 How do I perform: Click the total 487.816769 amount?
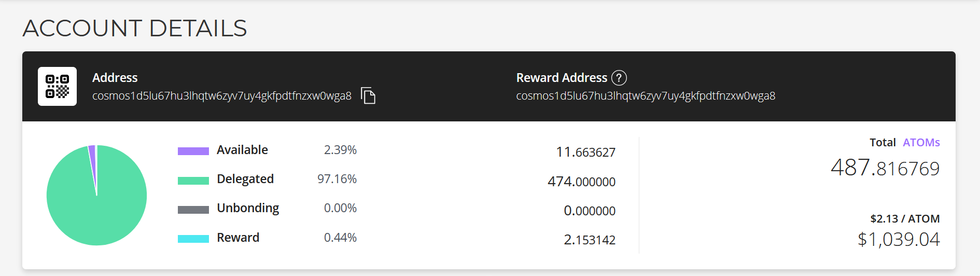(x=885, y=168)
